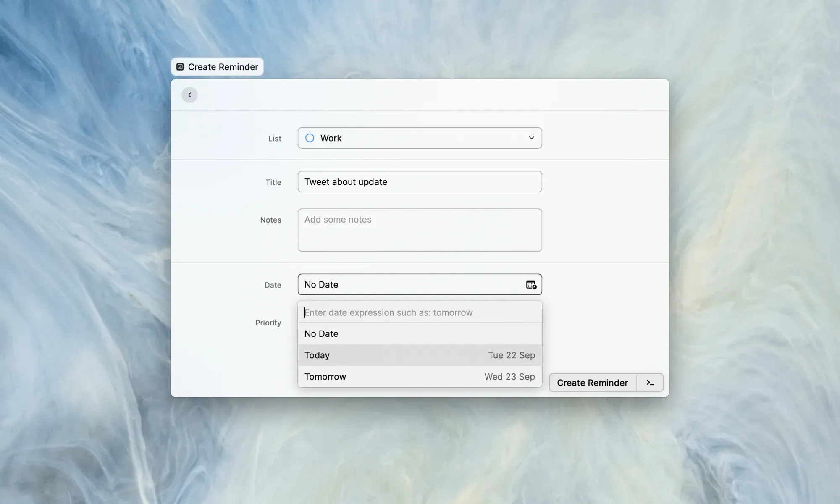Focus the date expression search field
Screen dimensions: 840x504
pyautogui.click(x=420, y=312)
